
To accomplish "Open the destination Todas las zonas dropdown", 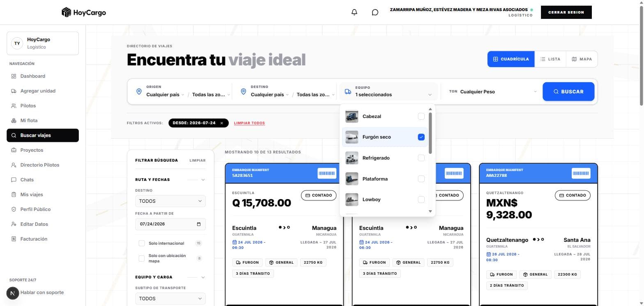I will pos(315,95).
